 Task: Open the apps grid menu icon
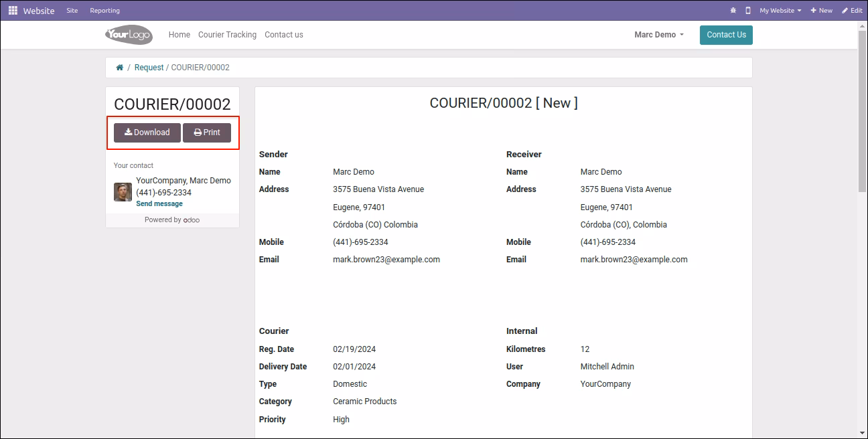[x=13, y=11]
